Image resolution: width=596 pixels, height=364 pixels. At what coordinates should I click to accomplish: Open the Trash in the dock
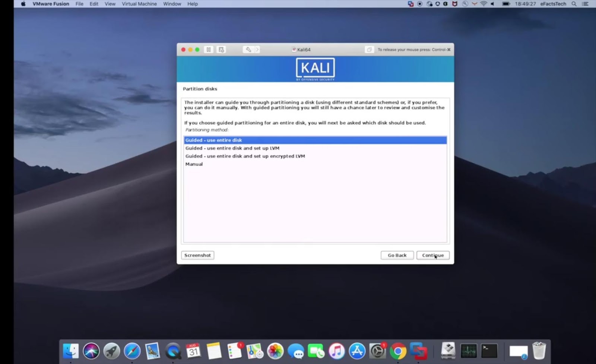[x=539, y=351]
